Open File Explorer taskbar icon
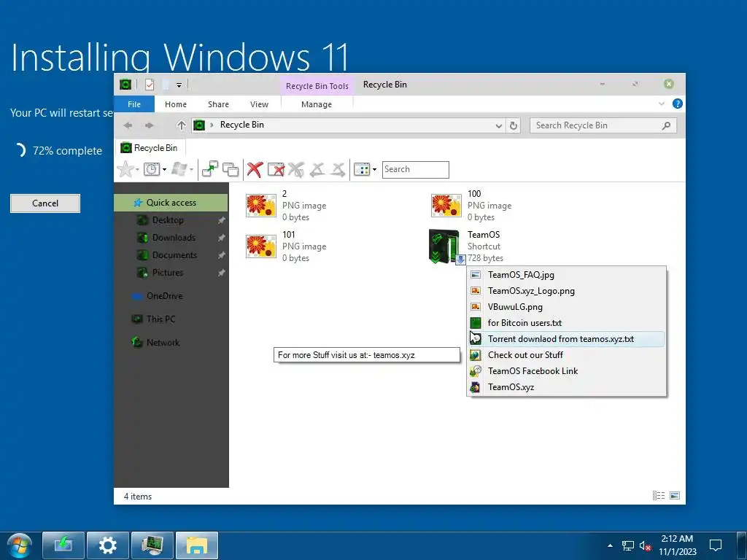This screenshot has height=560, width=747. click(197, 545)
